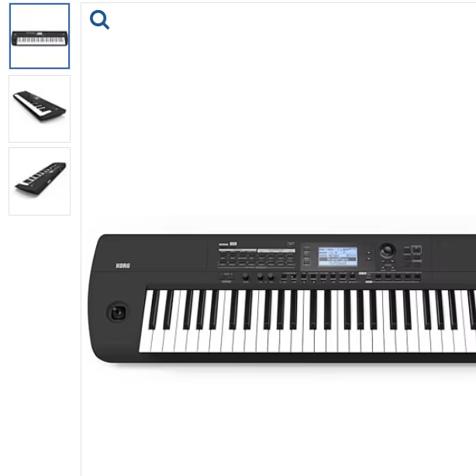
Task: Click the lowest white key on the keyboard
Action: (146, 321)
